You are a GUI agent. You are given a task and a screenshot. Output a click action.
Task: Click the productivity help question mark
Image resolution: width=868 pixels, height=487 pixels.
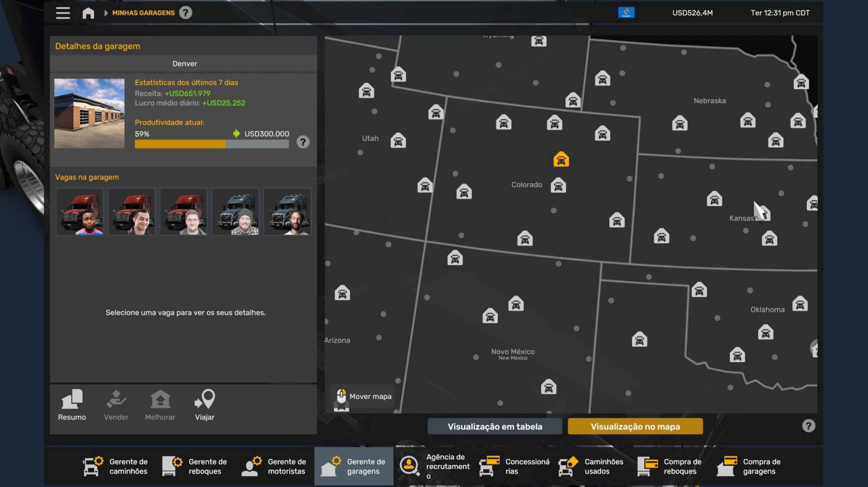tap(303, 142)
